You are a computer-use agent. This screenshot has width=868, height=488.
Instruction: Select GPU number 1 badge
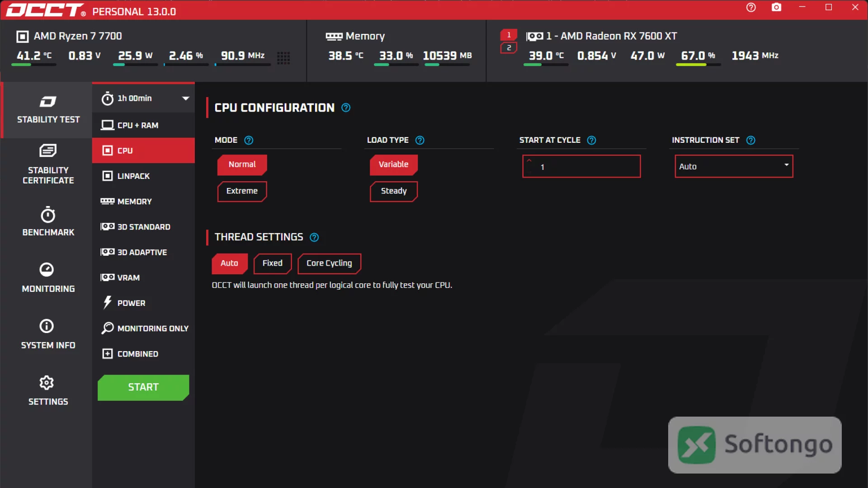pyautogui.click(x=509, y=35)
